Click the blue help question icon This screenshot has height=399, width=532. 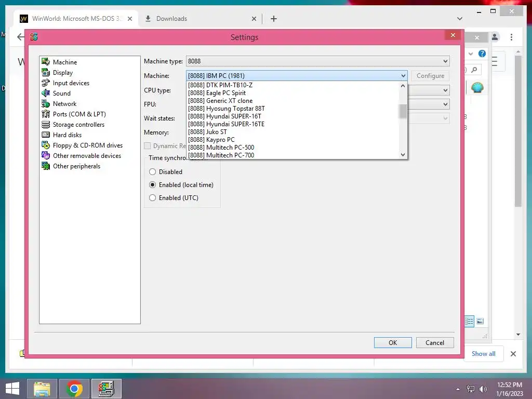(x=482, y=54)
